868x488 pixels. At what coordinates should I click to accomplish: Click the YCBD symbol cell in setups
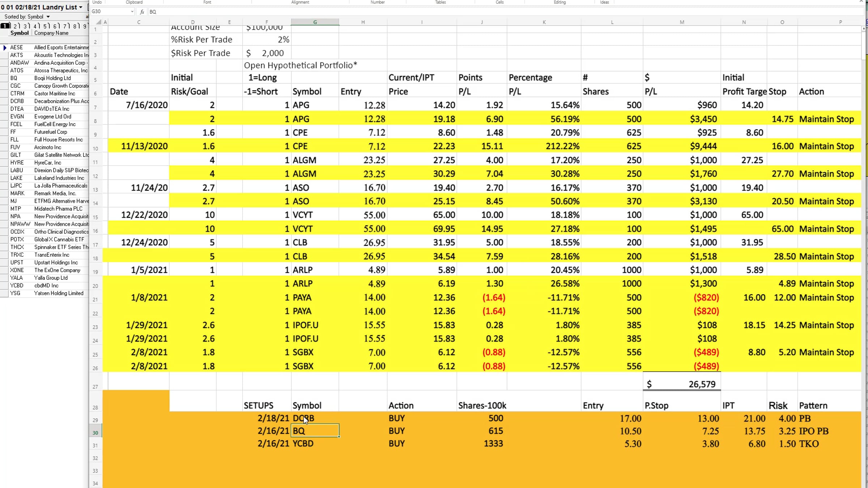coord(315,444)
